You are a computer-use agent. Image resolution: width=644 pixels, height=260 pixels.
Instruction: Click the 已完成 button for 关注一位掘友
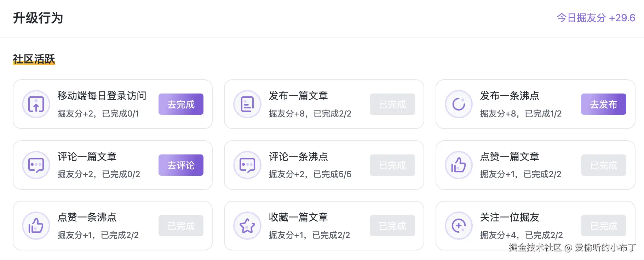tap(603, 226)
